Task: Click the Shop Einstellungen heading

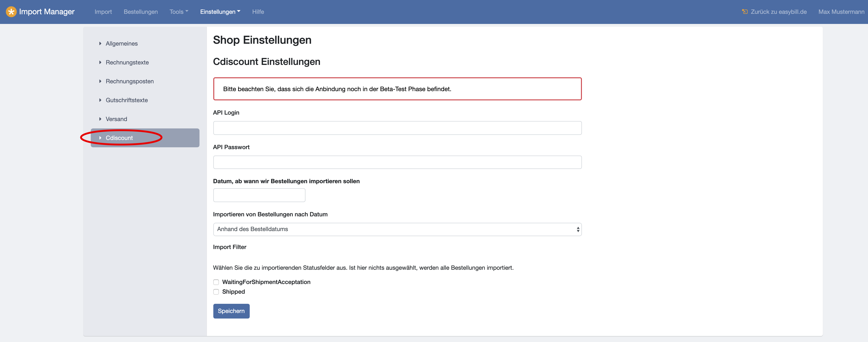Action: pyautogui.click(x=262, y=40)
